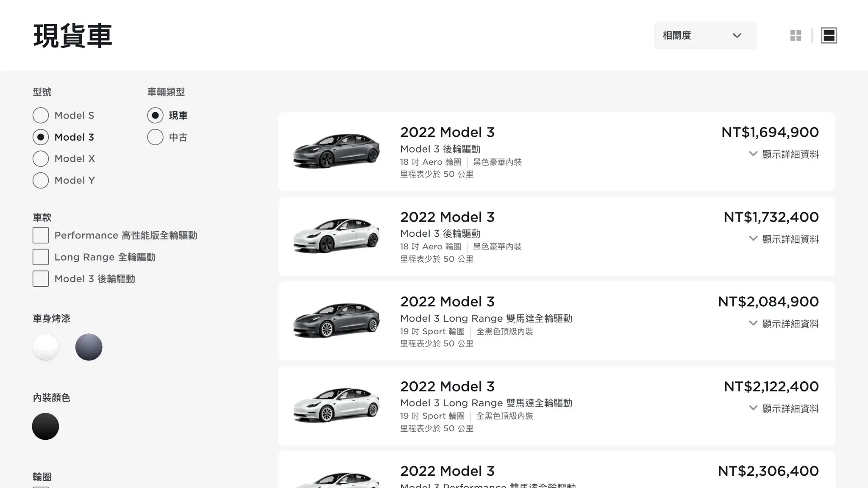The image size is (868, 488).
Task: Select 現車 vehicle type radio
Action: click(155, 115)
